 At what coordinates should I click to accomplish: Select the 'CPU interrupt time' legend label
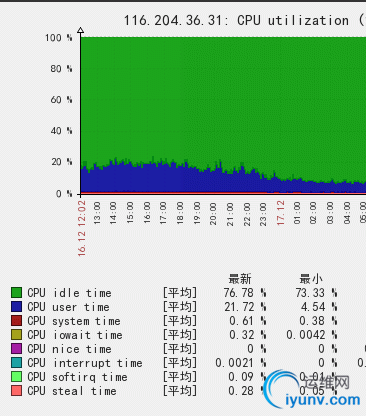point(85,363)
